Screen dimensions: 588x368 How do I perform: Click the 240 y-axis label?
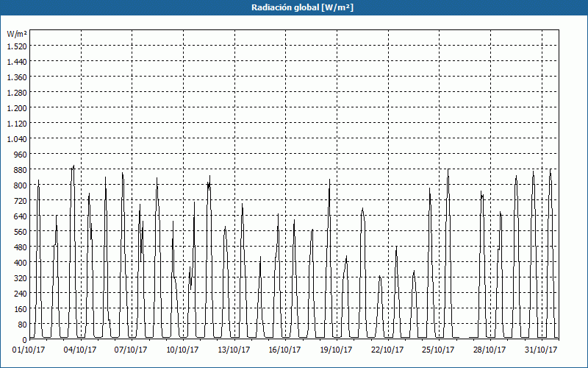(21, 294)
